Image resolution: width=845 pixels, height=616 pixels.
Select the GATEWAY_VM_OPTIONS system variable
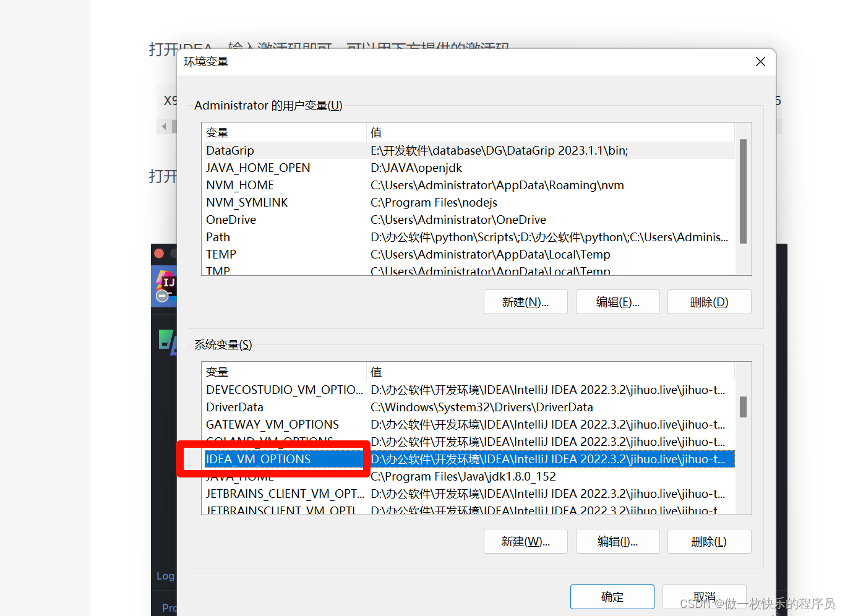(468, 424)
